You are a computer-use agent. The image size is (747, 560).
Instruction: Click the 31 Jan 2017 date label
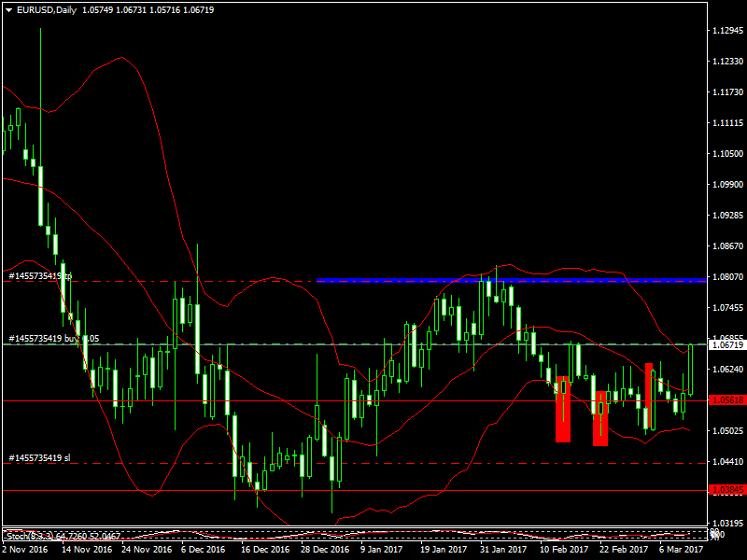tap(503, 550)
